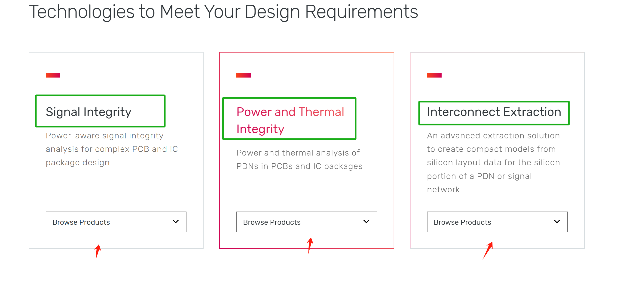
Task: Click the Technologies to Meet Your Design Requirements heading
Action: 223,12
